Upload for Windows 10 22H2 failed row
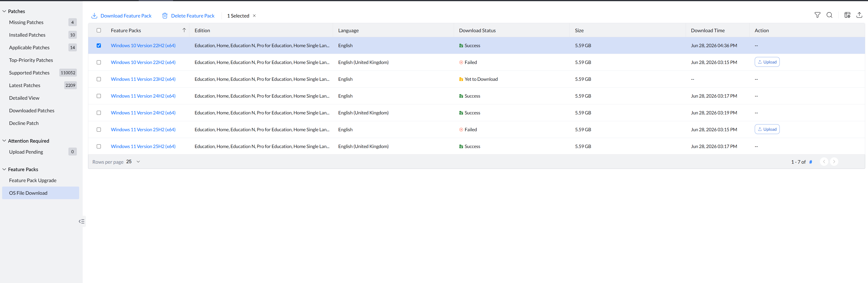 [x=767, y=62]
